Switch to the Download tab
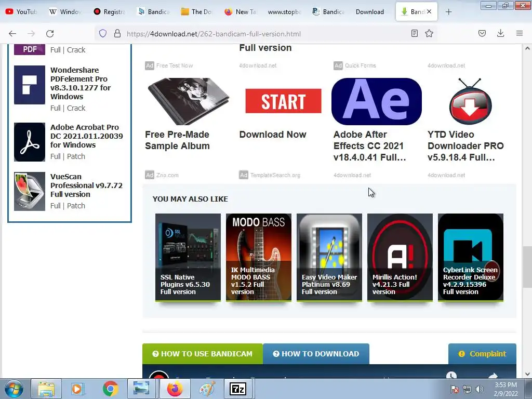 [x=370, y=11]
